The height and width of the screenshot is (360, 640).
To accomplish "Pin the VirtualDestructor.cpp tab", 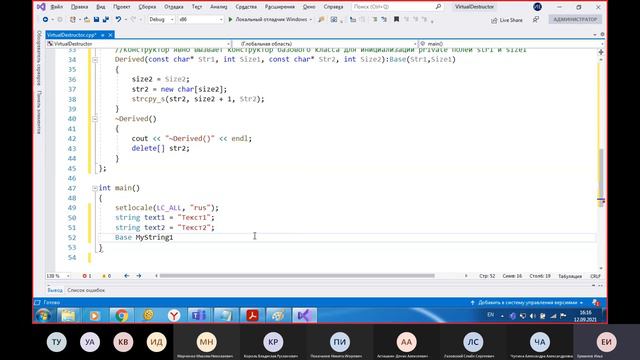I will 102,35.
